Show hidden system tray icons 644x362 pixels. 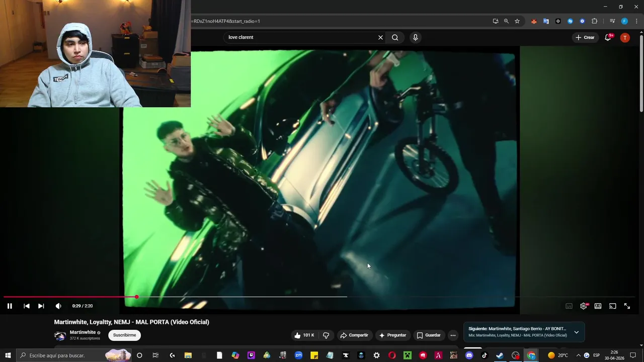tap(578, 355)
